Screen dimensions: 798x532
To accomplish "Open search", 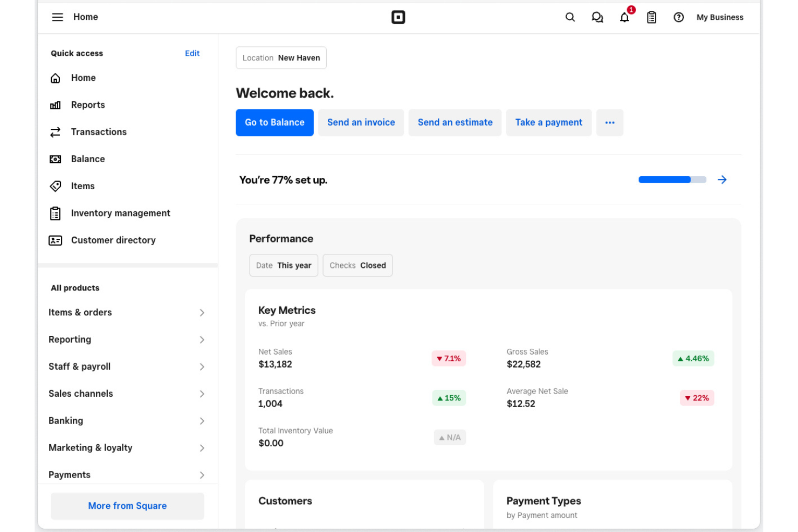I will tap(570, 17).
